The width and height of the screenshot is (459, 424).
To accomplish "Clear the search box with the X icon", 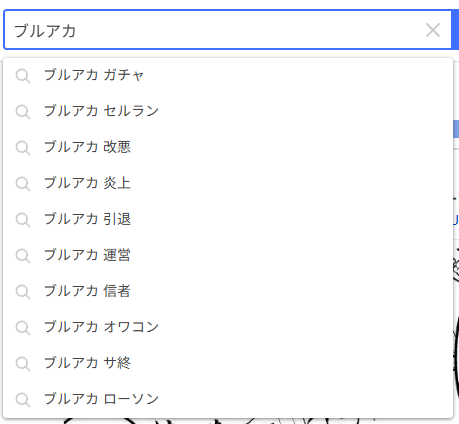I will tap(433, 30).
